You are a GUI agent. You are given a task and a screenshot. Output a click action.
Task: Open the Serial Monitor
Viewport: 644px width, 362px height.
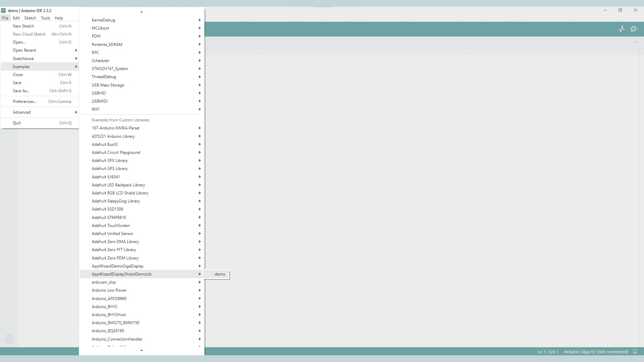pos(635,29)
